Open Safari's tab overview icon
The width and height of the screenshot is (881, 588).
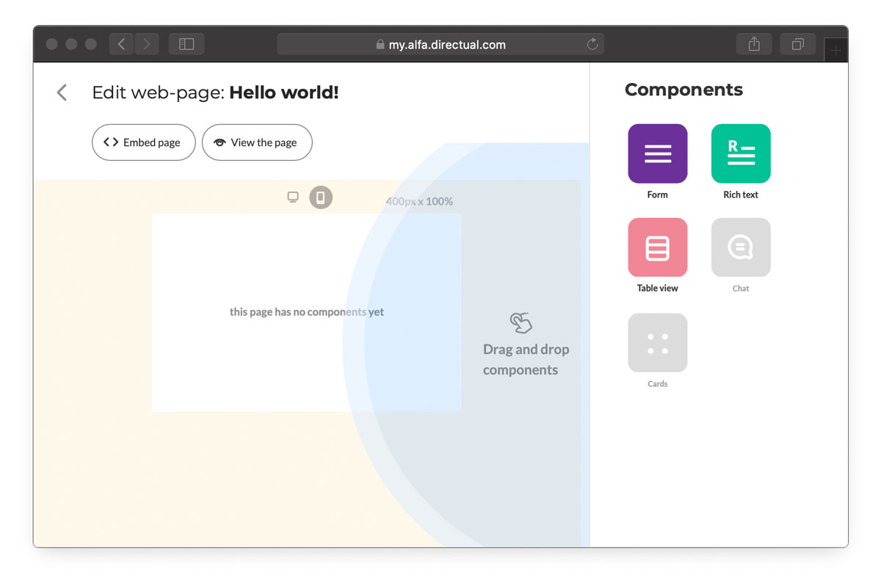[797, 44]
